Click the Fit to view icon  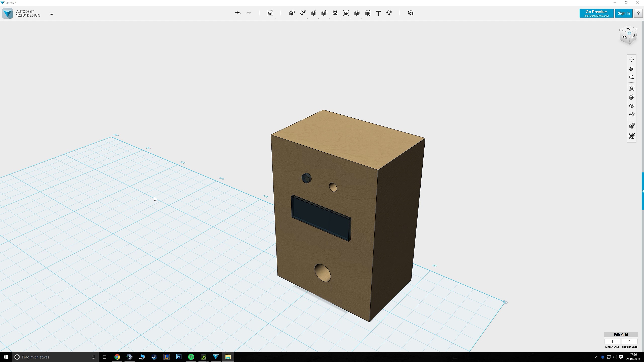coord(631,88)
